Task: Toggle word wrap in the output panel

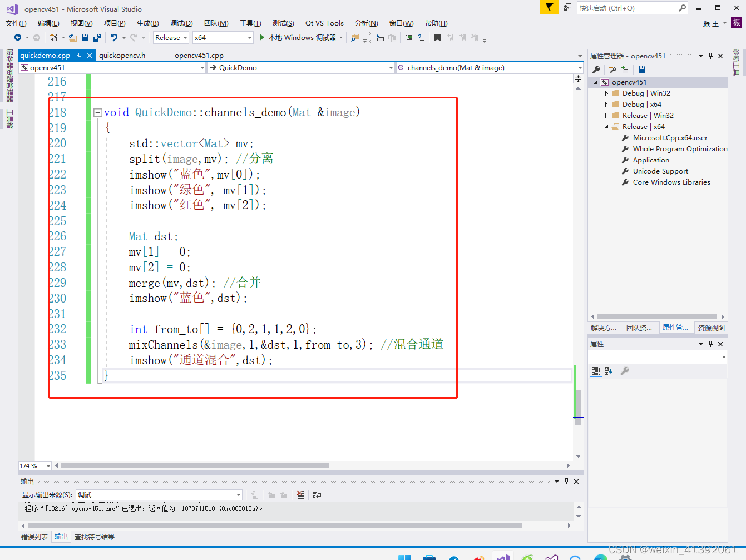Action: coord(317,494)
